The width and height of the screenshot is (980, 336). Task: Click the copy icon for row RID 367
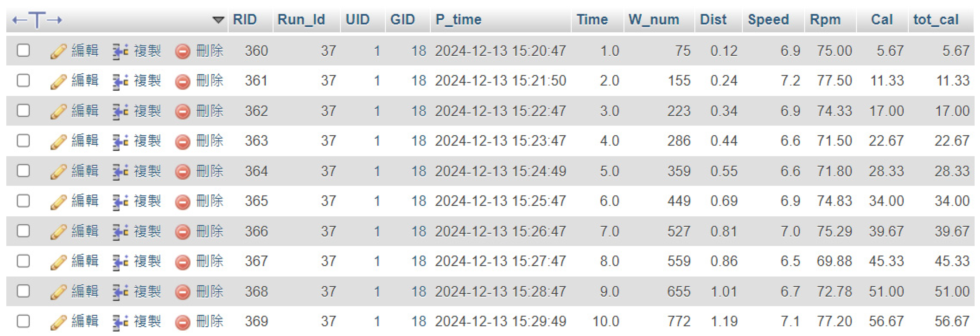coord(120,261)
